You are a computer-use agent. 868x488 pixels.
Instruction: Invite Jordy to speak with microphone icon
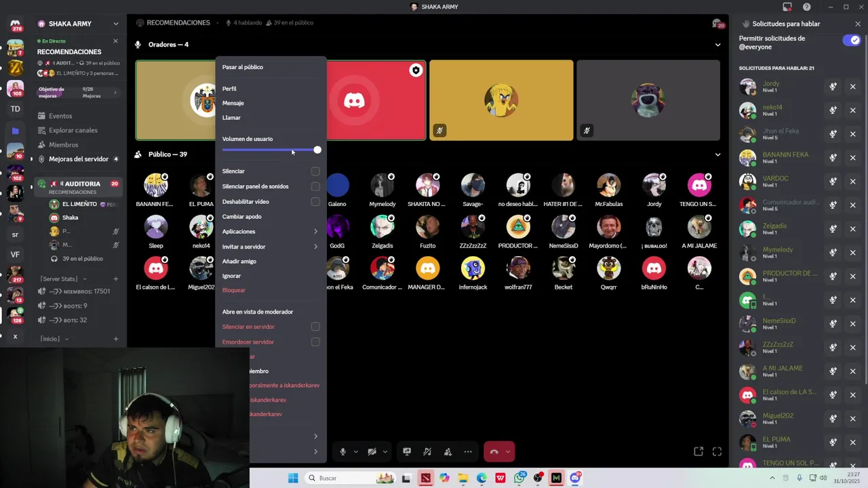pos(833,87)
